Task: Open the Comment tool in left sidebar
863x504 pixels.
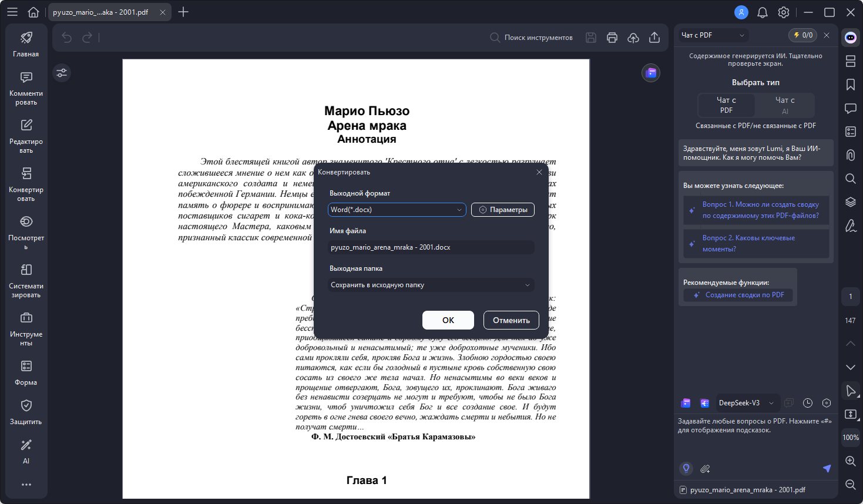Action: [x=26, y=88]
